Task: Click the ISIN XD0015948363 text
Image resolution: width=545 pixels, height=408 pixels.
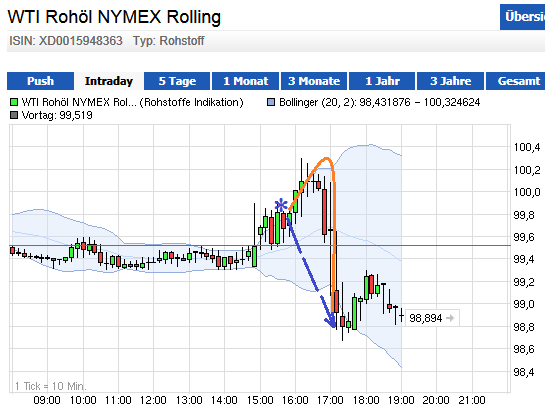Action: pyautogui.click(x=66, y=41)
